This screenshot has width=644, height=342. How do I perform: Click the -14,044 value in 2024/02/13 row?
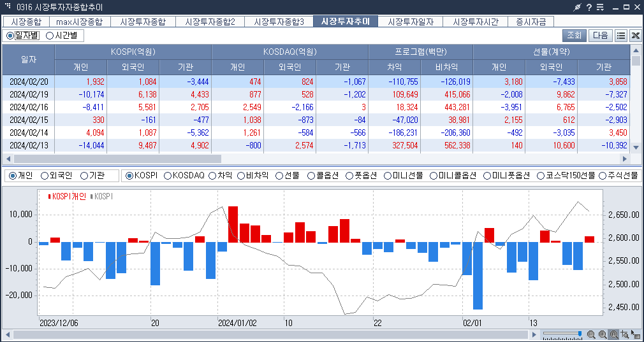point(90,146)
